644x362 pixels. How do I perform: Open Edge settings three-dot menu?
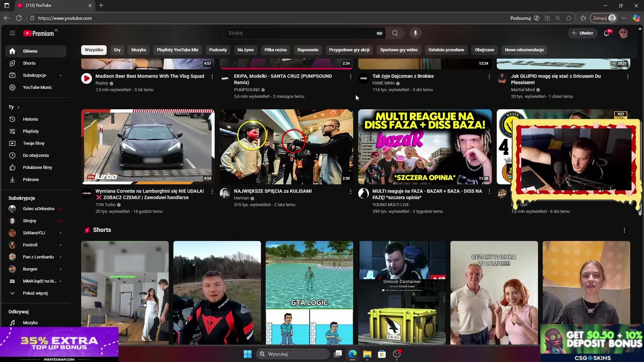point(624,18)
